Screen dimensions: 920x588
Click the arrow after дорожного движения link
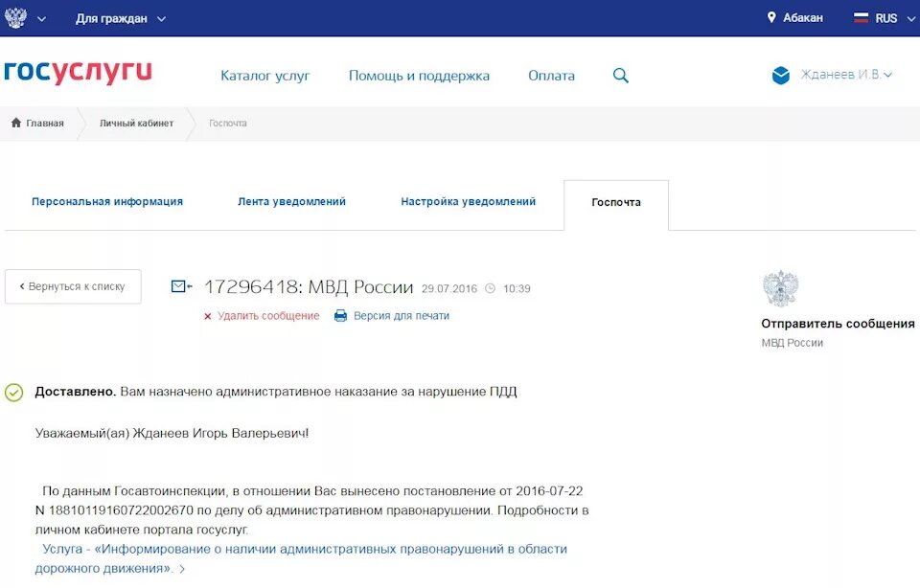[182, 569]
